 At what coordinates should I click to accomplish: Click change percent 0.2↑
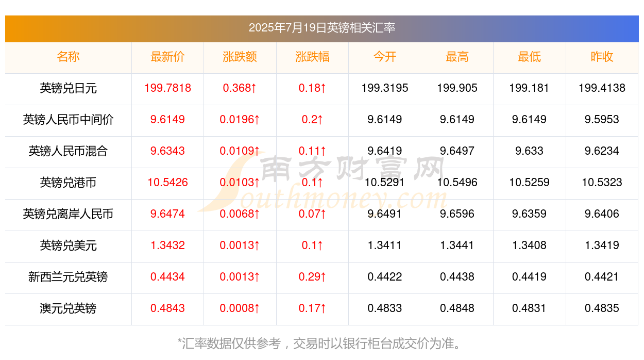(312, 120)
